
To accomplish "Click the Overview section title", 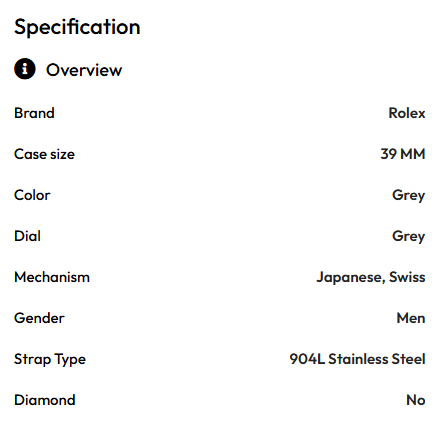I will [84, 70].
